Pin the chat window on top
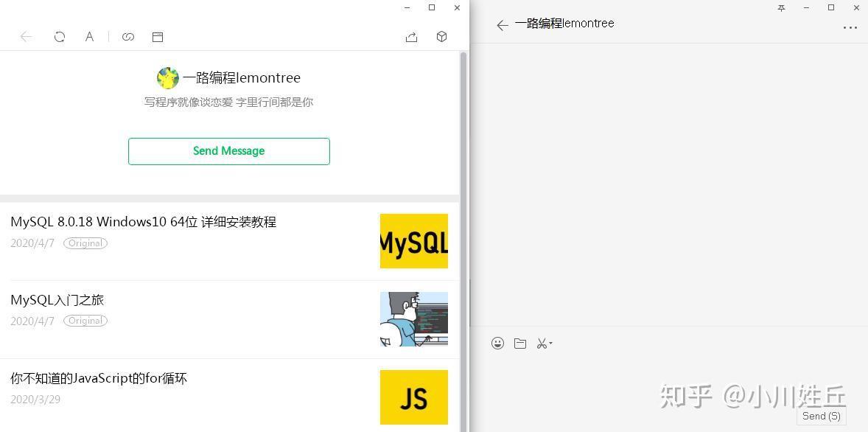 [x=781, y=8]
